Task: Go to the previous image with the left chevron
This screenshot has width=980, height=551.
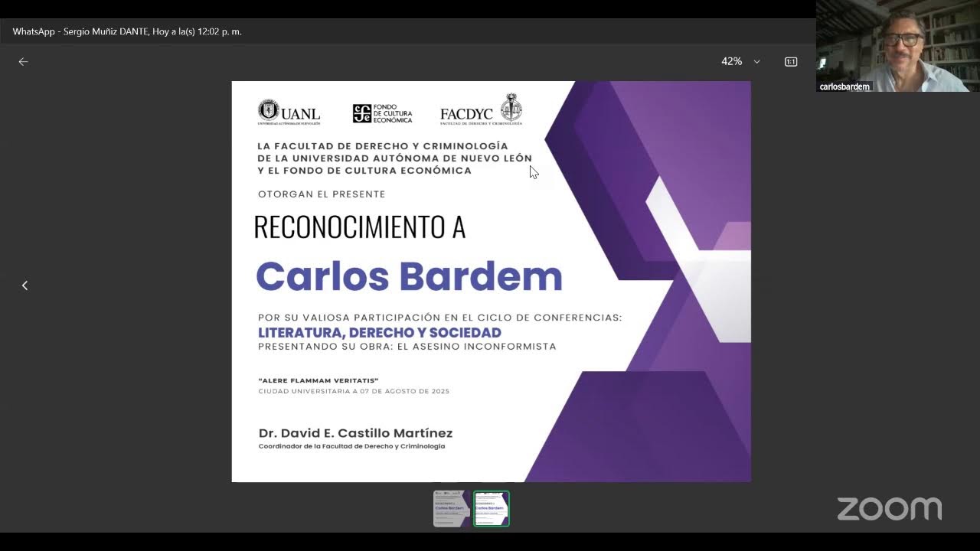Action: point(24,285)
